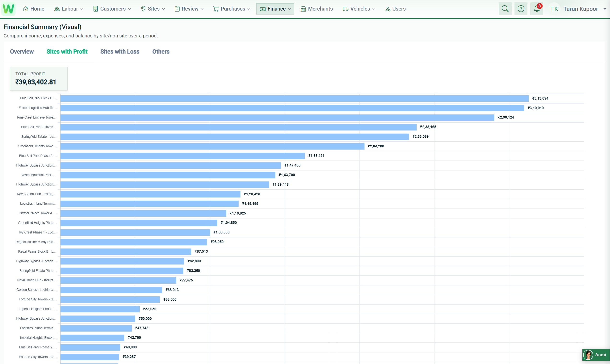The width and height of the screenshot is (610, 364).
Task: Expand the Finance dropdown menu
Action: [x=275, y=9]
